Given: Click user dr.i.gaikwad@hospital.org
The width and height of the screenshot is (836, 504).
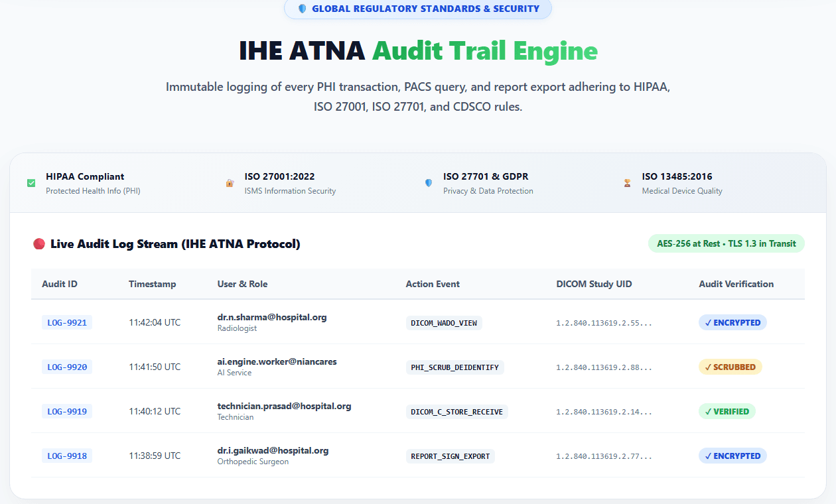Looking at the screenshot, I should (x=273, y=450).
